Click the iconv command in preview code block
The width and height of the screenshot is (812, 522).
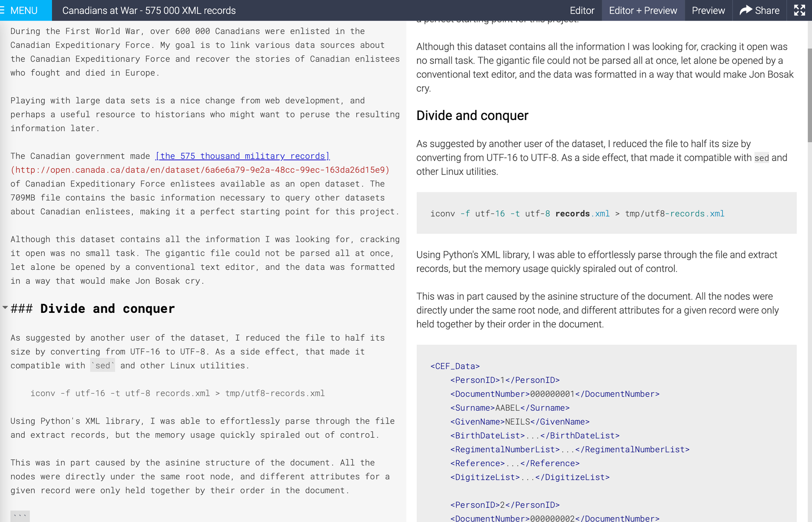coord(577,214)
